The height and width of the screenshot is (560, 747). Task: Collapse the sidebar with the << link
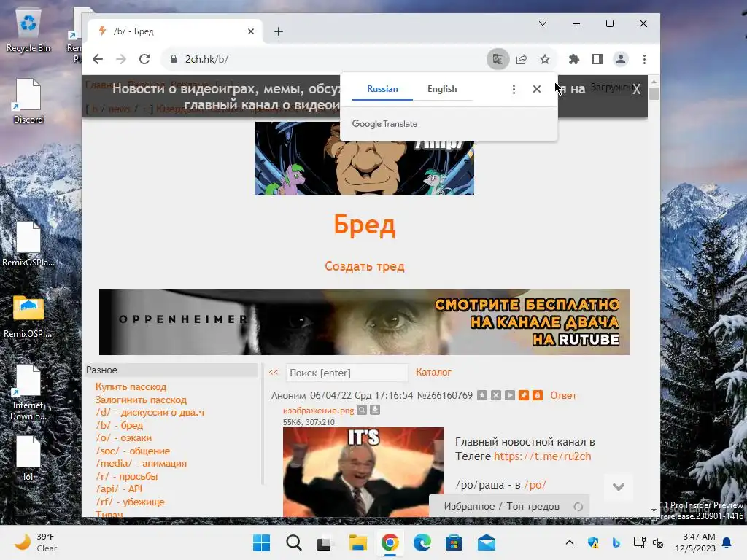pos(274,373)
